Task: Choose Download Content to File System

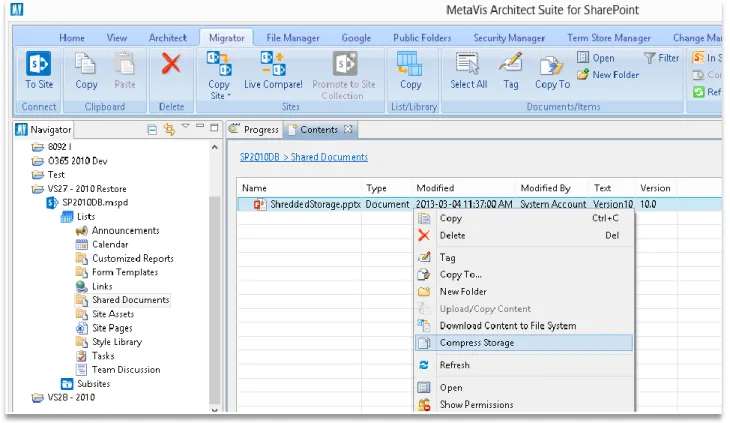Action: (x=523, y=326)
